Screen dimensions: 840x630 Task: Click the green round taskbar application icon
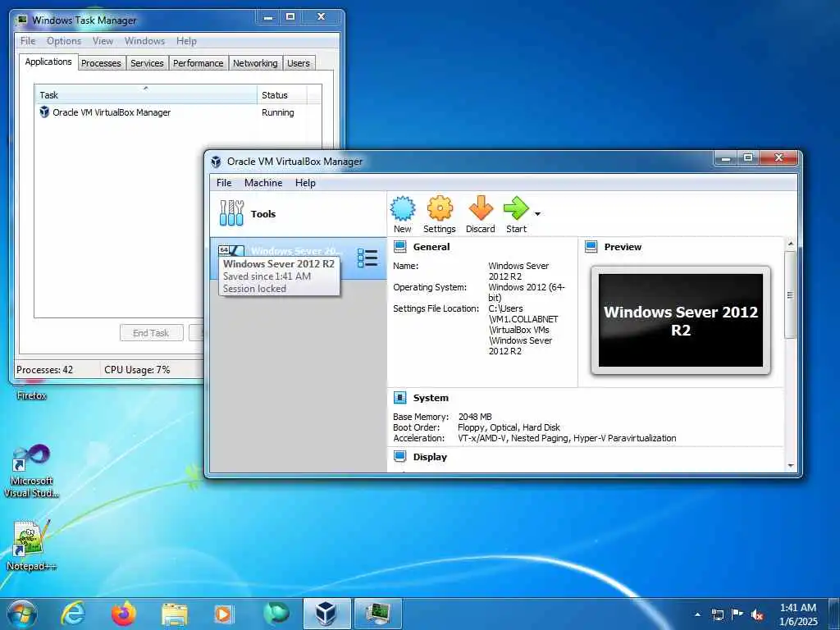pyautogui.click(x=276, y=614)
